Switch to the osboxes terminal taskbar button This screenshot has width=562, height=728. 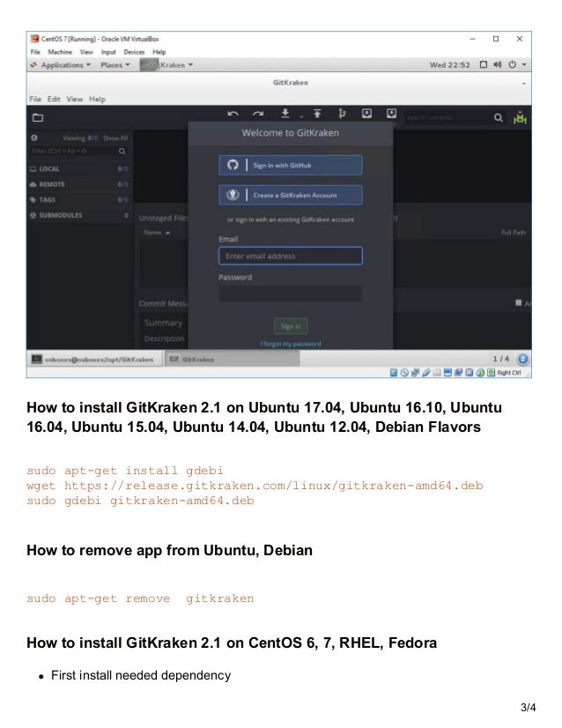(94, 359)
